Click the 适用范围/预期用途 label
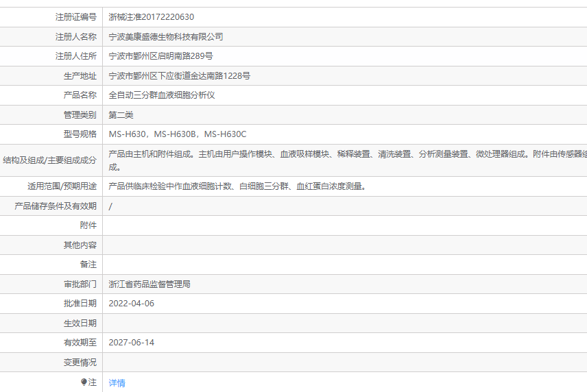Image resolution: width=587 pixels, height=392 pixels. tap(62, 186)
